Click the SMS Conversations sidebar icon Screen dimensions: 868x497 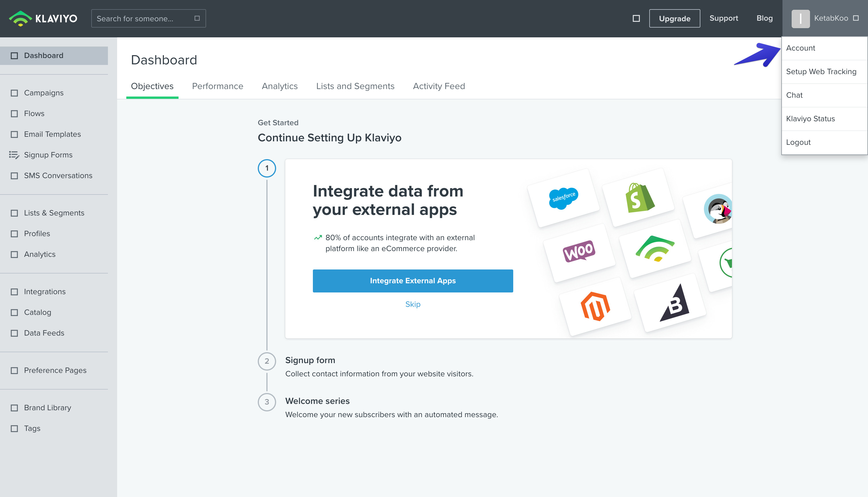coord(14,176)
